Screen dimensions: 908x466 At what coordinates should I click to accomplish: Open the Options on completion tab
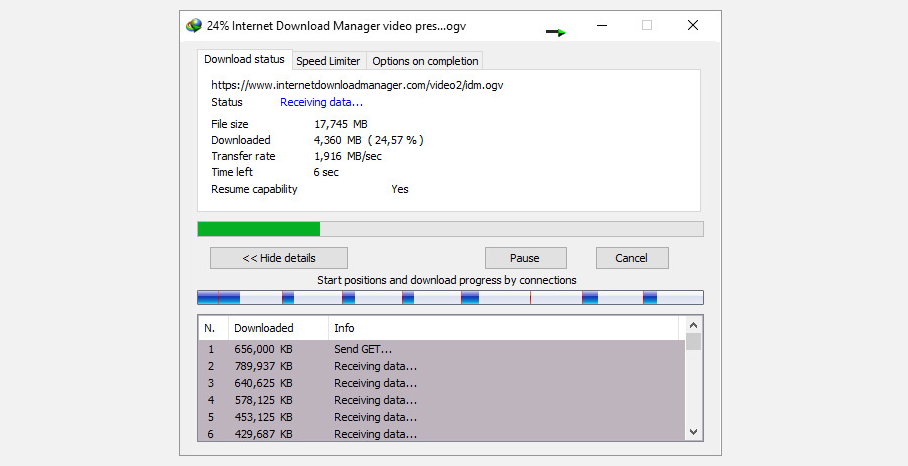coord(425,61)
